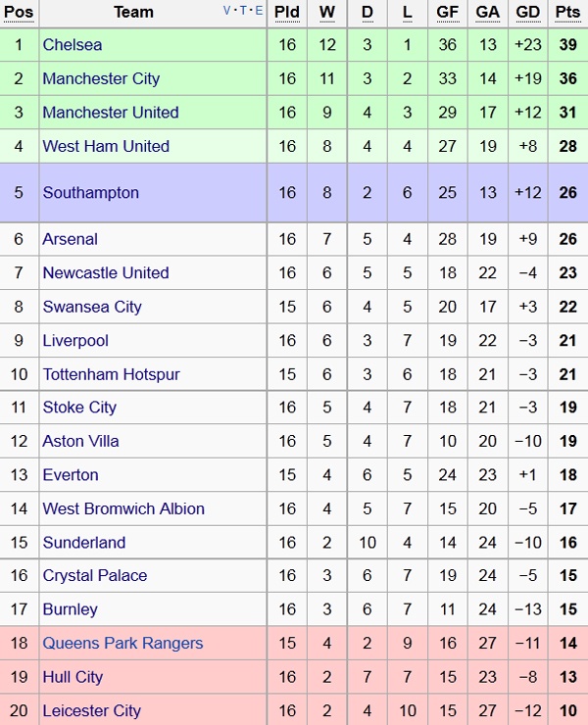Click the GD column header
Viewport: 588px width, 725px height.
527,13
